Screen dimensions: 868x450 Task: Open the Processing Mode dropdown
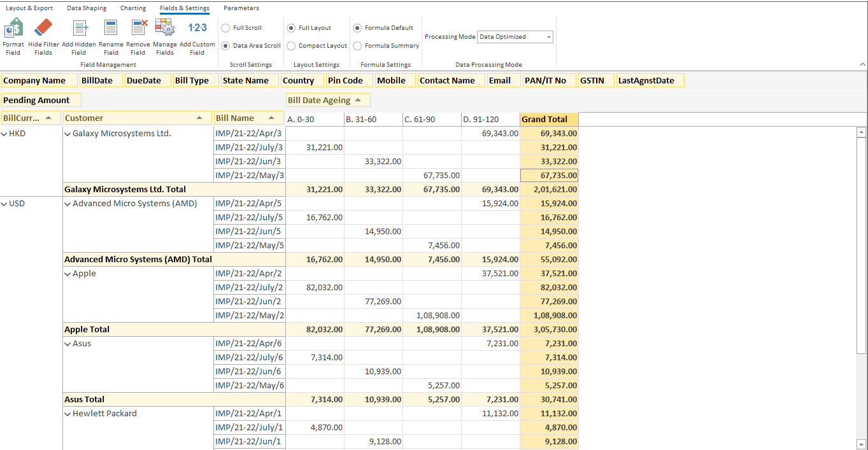click(548, 37)
